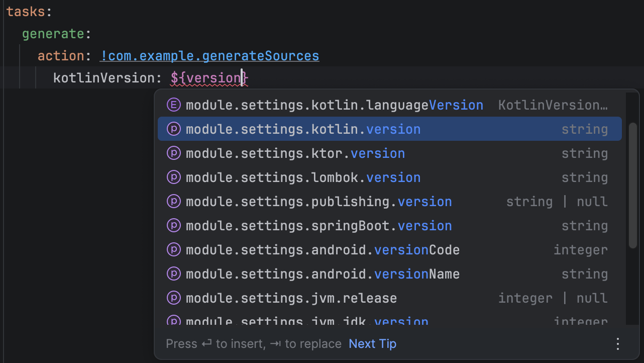This screenshot has height=363, width=644.
Task: Click the property icon next to kotlin.version
Action: tap(173, 129)
